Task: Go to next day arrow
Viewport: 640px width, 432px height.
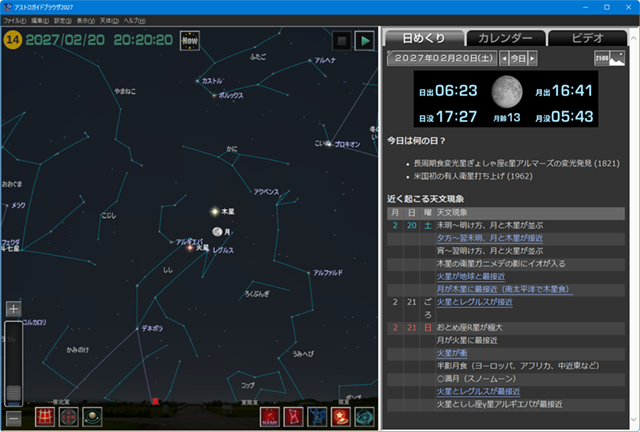Action: point(532,58)
